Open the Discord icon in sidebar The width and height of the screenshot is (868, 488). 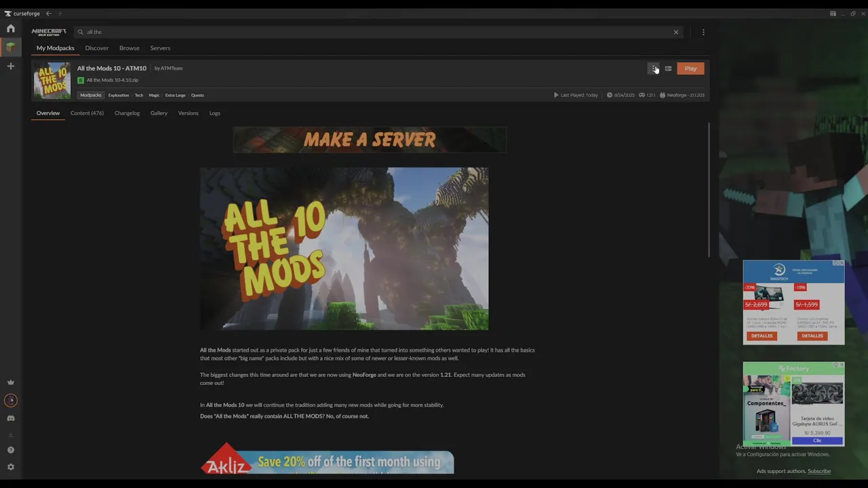[10, 418]
